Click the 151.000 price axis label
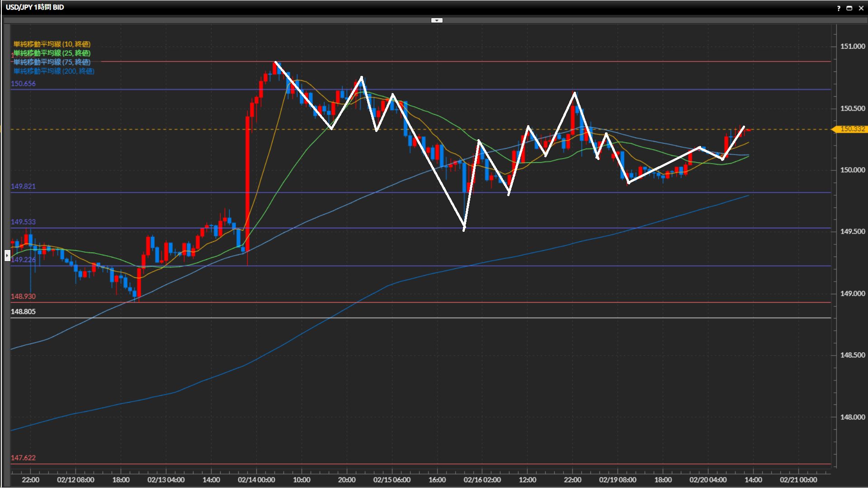Viewport: 868px width, 488px height. tap(852, 47)
